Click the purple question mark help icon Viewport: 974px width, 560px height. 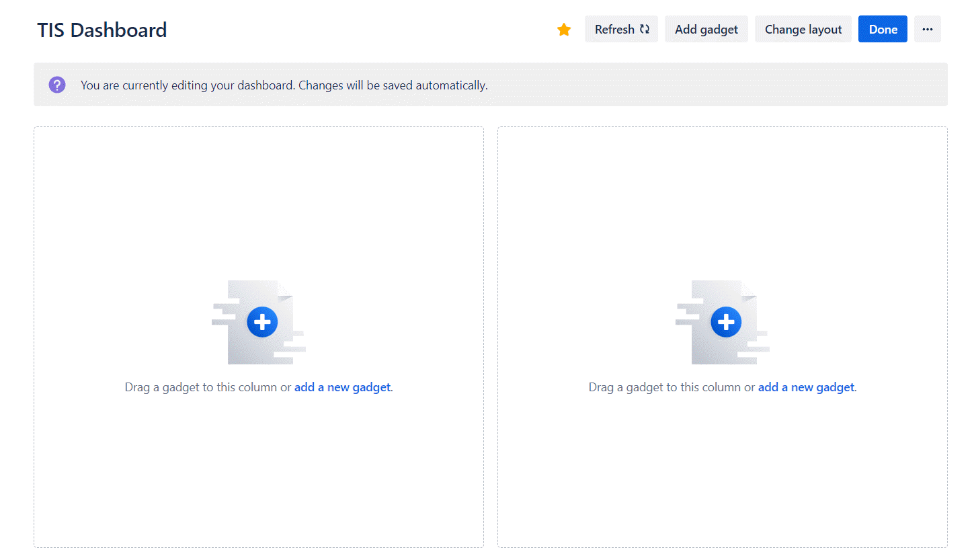point(57,85)
